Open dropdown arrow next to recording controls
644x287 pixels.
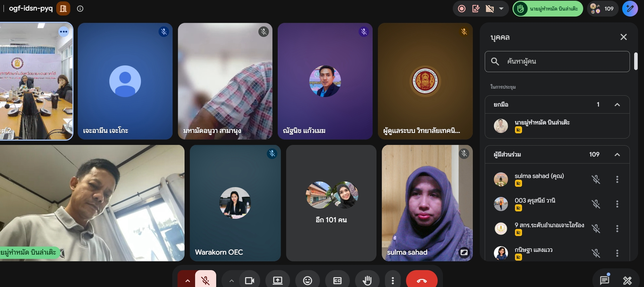(501, 9)
